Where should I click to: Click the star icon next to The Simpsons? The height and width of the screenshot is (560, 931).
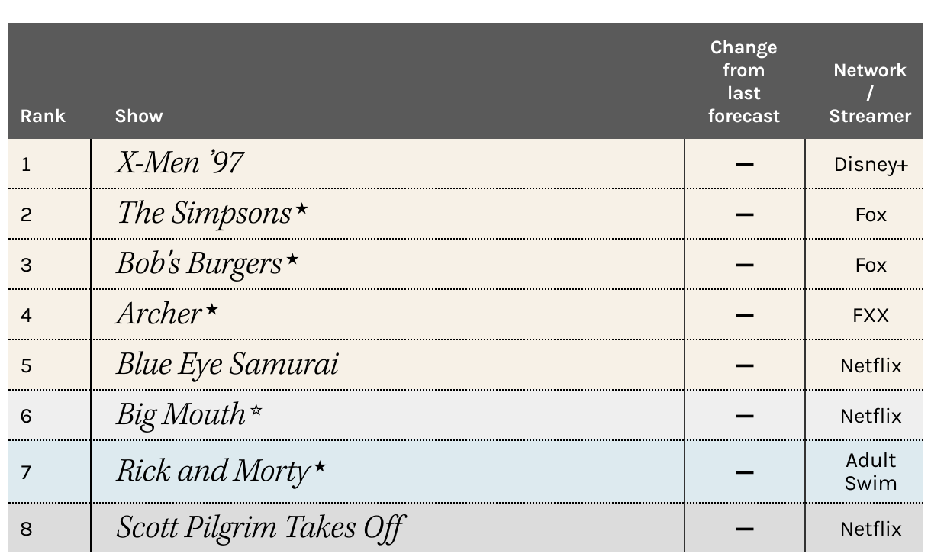point(301,208)
